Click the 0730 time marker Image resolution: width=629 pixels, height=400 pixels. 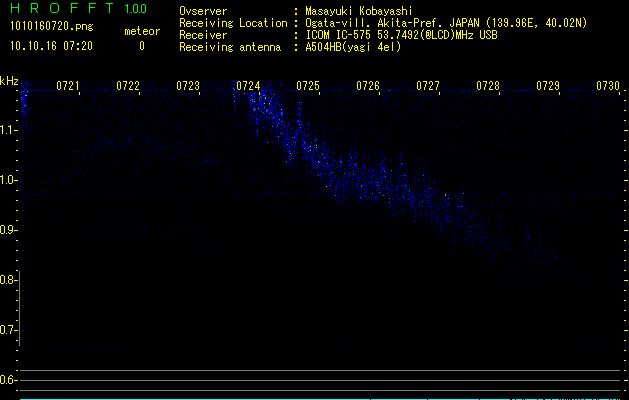click(x=608, y=85)
